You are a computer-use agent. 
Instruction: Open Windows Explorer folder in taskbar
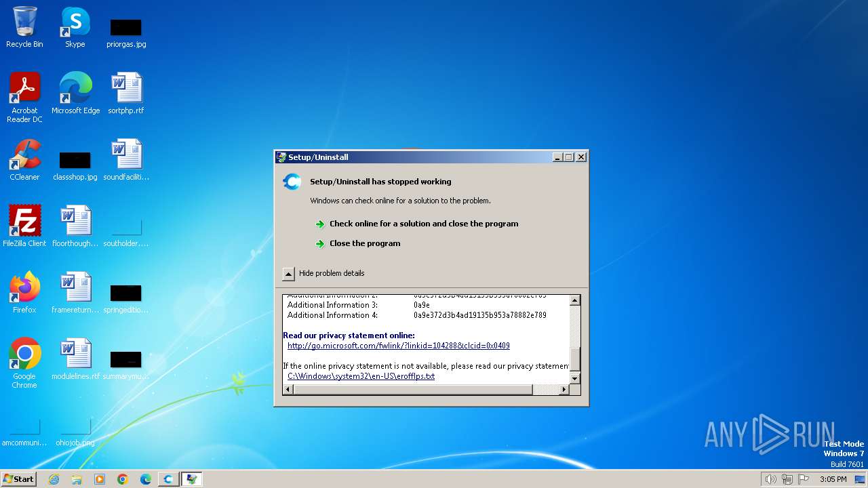[77, 479]
